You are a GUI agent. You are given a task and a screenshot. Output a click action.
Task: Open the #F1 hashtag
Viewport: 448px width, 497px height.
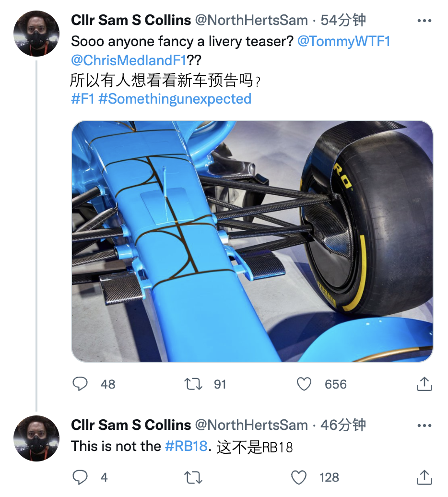(x=83, y=99)
